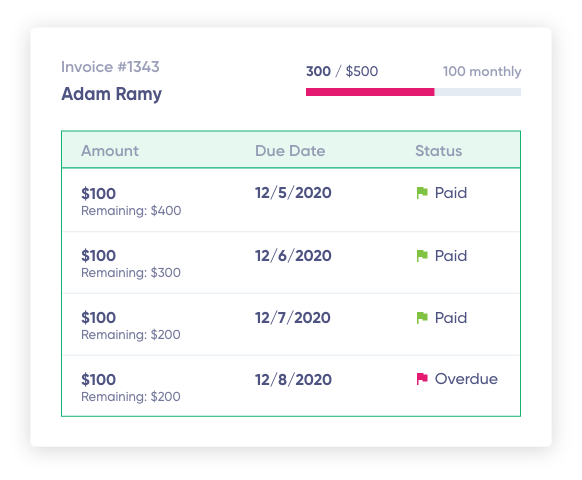The width and height of the screenshot is (582, 480).
Task: Click the Remaining: $400 text
Action: tap(131, 210)
